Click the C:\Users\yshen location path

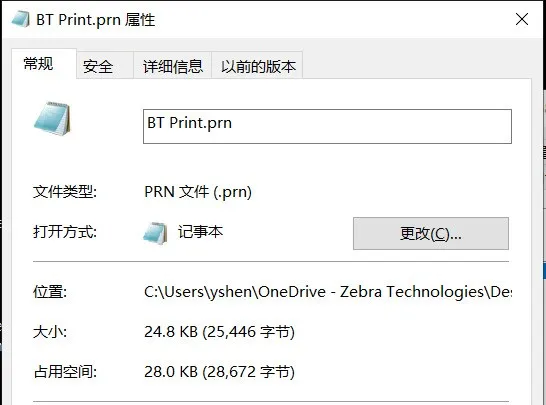328,292
